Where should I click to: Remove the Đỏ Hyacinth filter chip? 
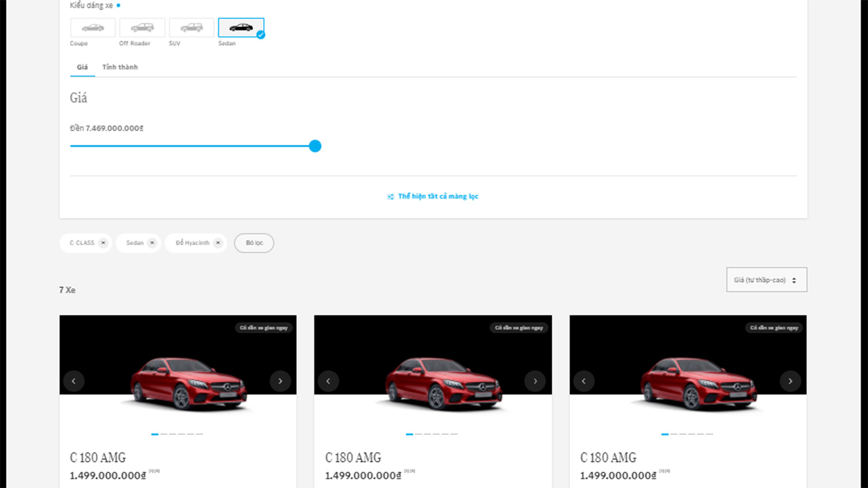click(218, 243)
